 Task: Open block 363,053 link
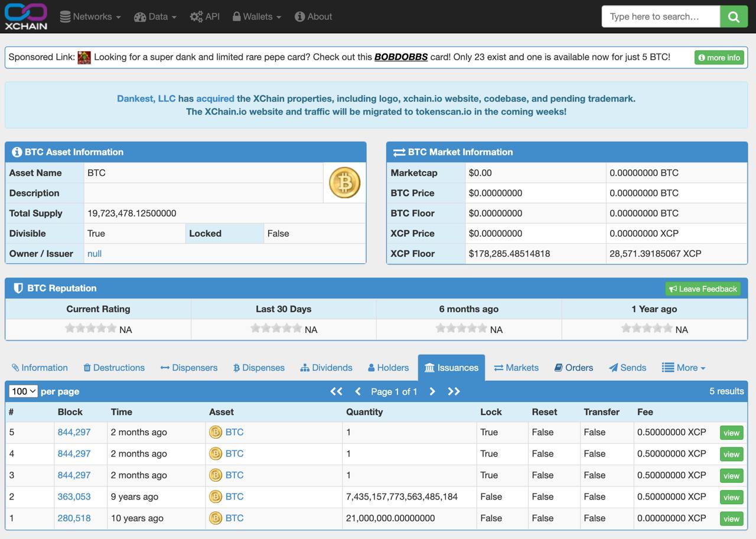click(x=74, y=496)
